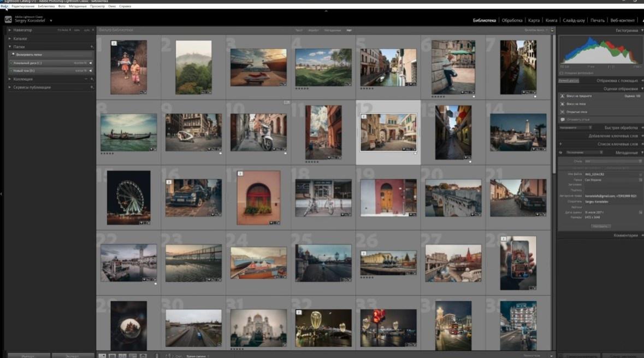Switch to the Печать module

click(x=597, y=20)
